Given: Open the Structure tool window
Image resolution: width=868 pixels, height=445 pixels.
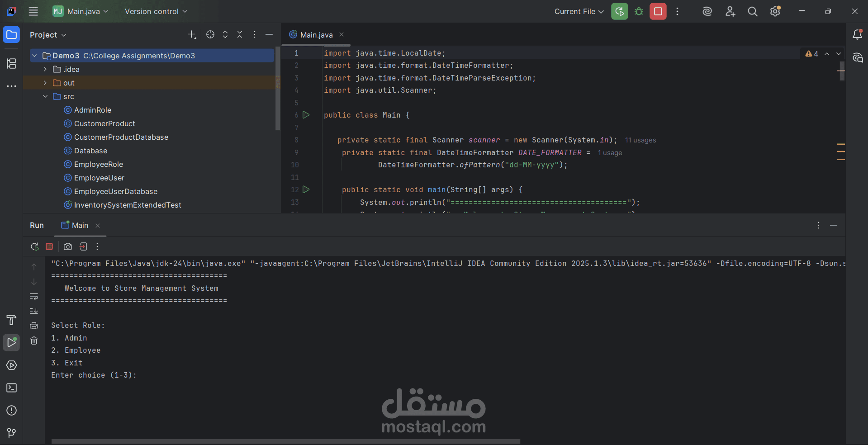Looking at the screenshot, I should [11, 64].
